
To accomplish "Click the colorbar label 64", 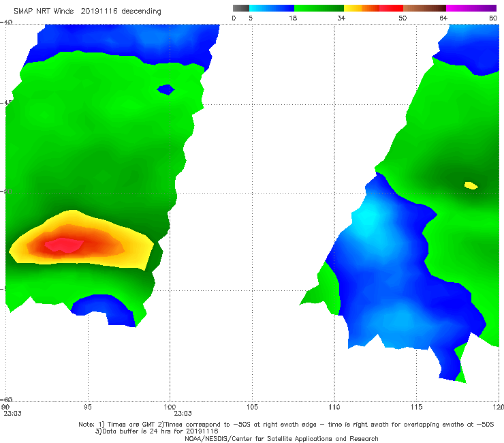I will click(443, 18).
